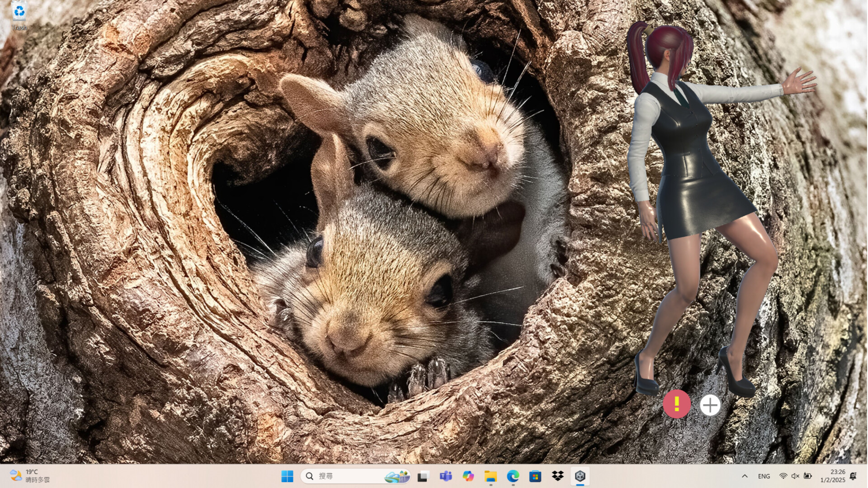Expand the hidden system tray icons

coord(745,476)
